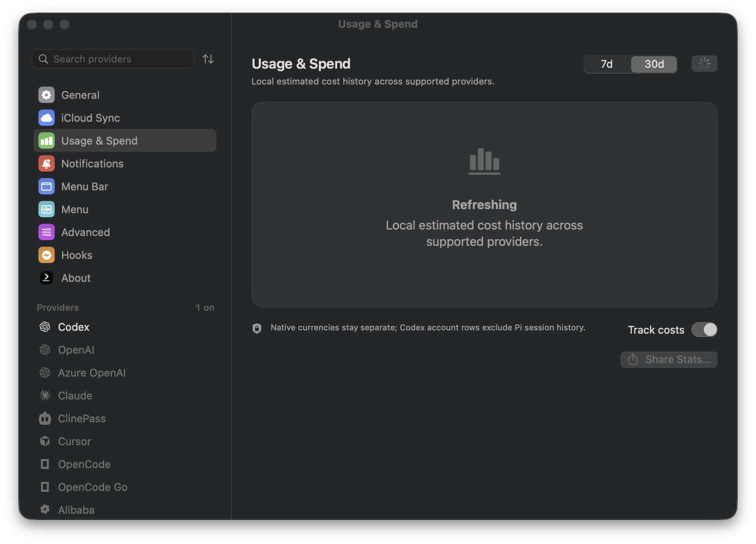Open the purple Advanced sliders icon

(47, 232)
